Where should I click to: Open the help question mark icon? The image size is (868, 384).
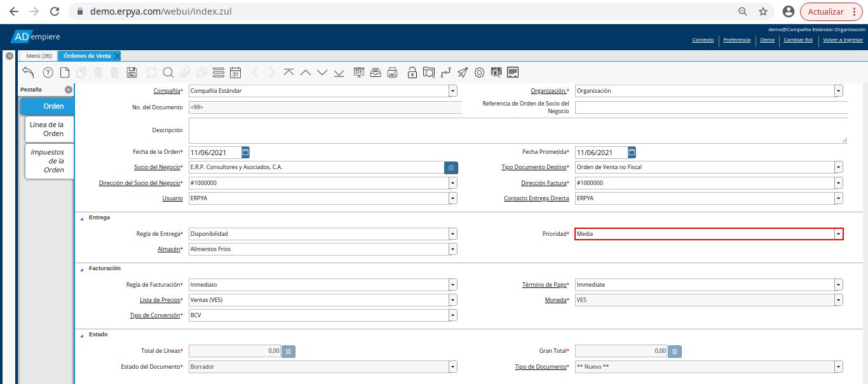click(48, 72)
